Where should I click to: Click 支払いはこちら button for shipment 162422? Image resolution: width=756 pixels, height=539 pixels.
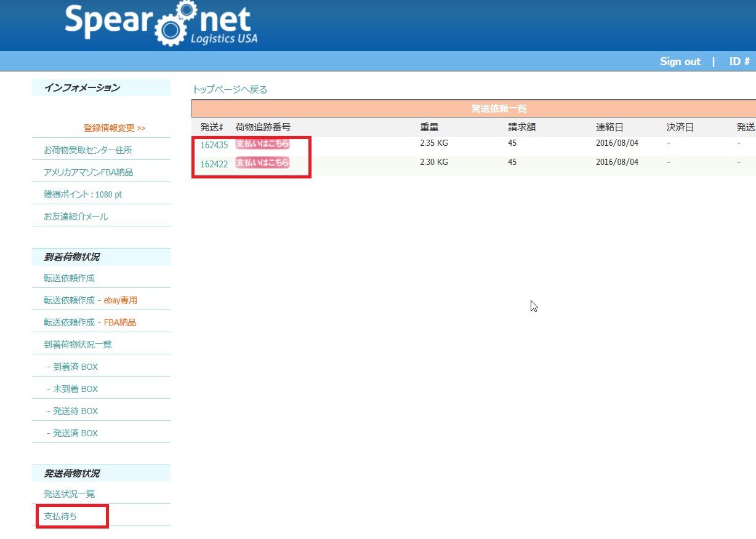(262, 162)
